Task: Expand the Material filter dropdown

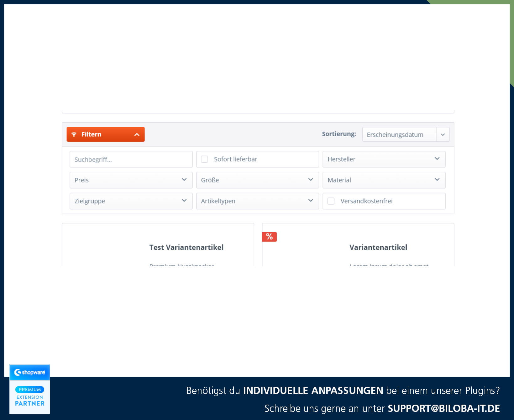Action: click(384, 180)
